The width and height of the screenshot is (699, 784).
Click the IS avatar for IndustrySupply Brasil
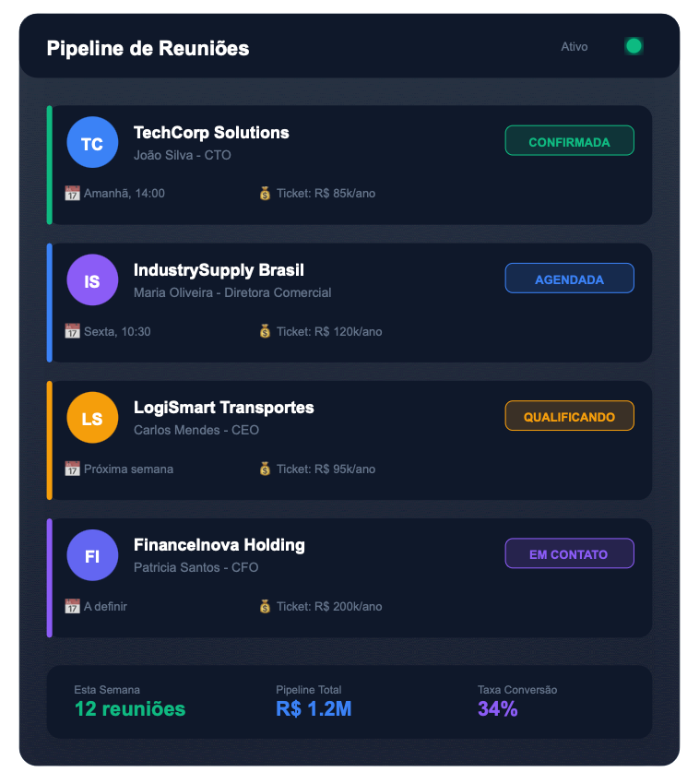[x=92, y=280]
